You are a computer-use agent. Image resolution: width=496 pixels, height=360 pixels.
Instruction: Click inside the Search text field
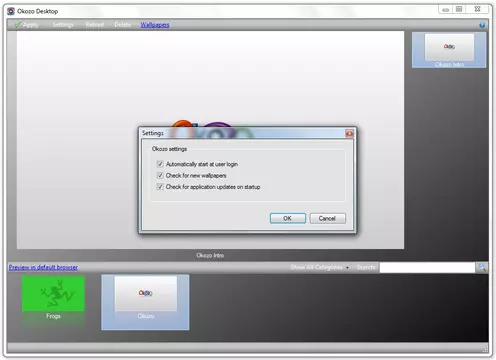click(427, 267)
